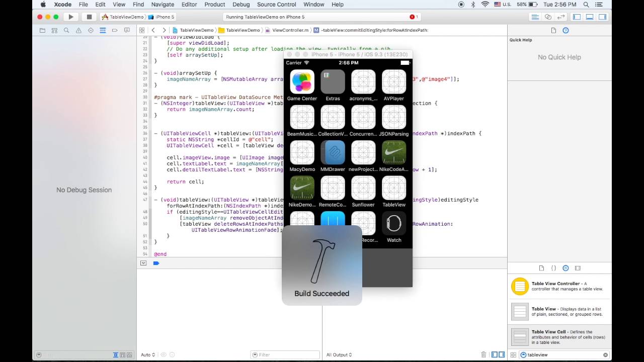Toggle library icon grid view
The image size is (644, 362).
pyautogui.click(x=513, y=354)
